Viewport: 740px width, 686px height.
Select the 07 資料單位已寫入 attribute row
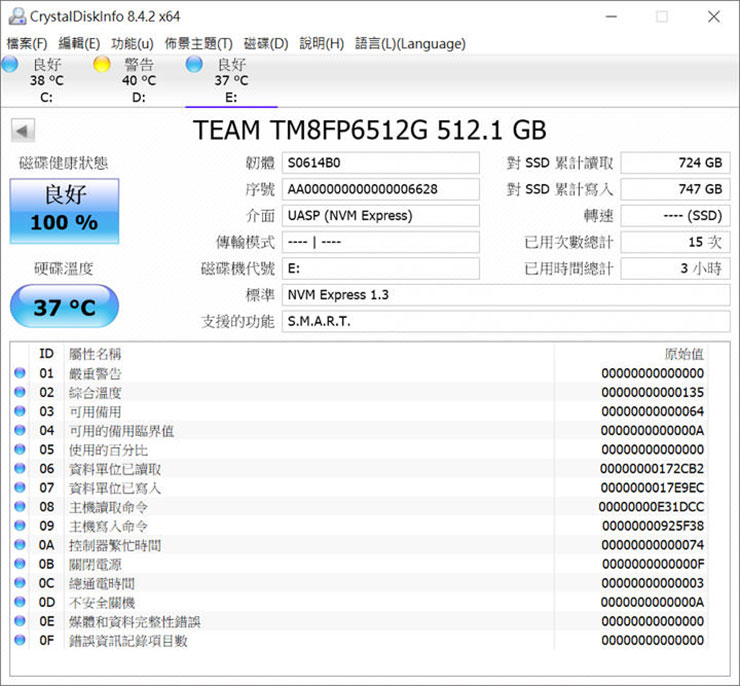[x=300, y=488]
